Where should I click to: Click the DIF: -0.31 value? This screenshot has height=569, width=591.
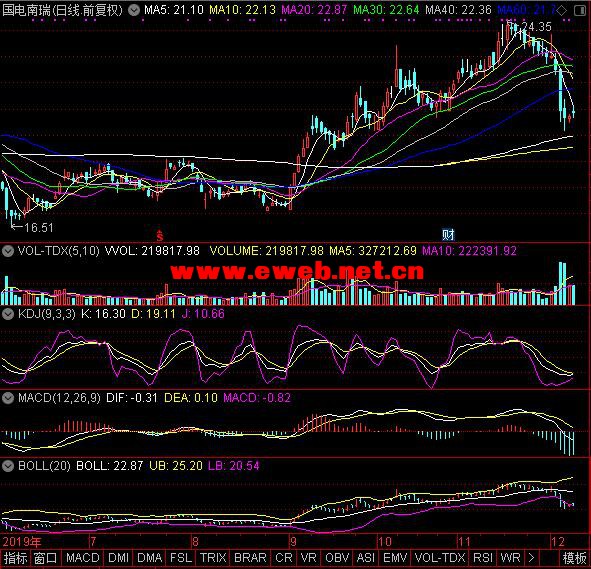click(x=132, y=398)
